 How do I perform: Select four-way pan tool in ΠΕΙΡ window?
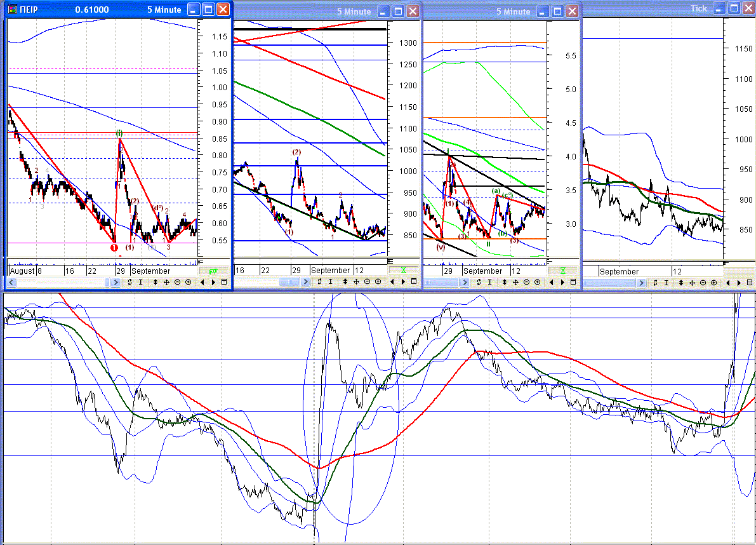(x=166, y=282)
